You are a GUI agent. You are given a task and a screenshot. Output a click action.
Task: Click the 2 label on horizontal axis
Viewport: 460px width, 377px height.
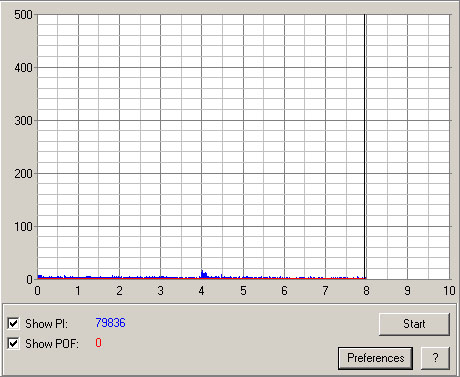point(119,291)
